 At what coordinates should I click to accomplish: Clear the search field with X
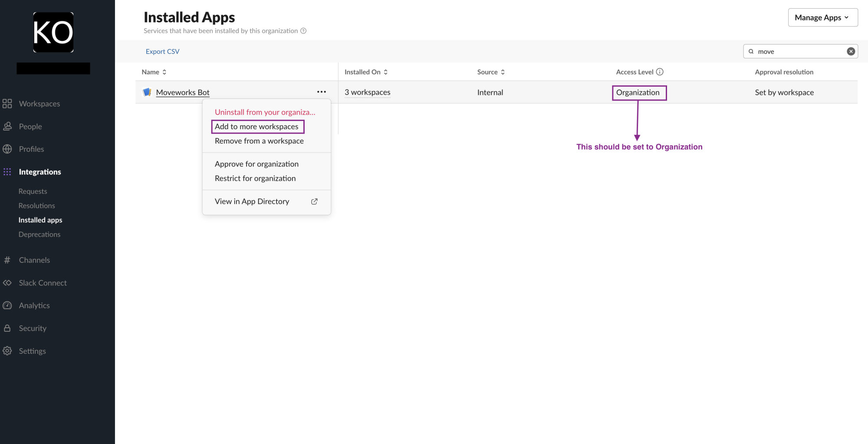[851, 51]
